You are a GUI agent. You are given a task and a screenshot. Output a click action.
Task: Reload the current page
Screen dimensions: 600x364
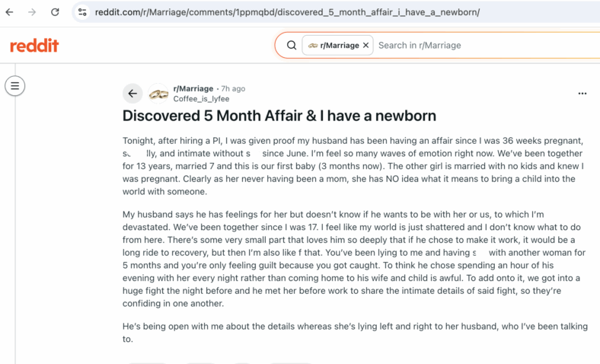55,12
